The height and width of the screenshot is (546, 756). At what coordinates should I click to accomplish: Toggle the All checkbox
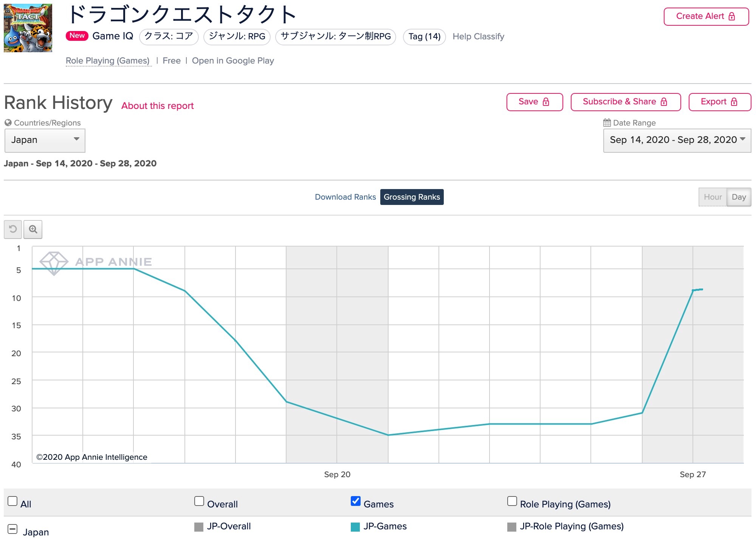click(12, 501)
